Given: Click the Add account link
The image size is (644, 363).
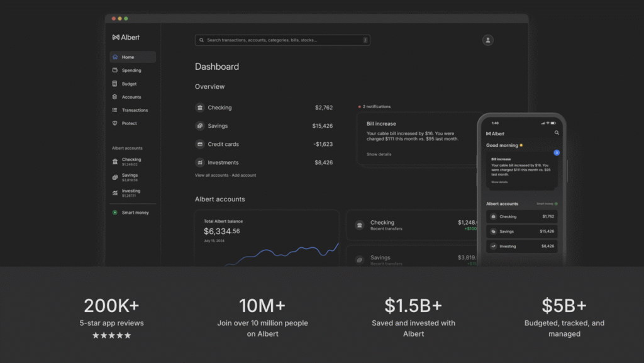Looking at the screenshot, I should coord(244,176).
